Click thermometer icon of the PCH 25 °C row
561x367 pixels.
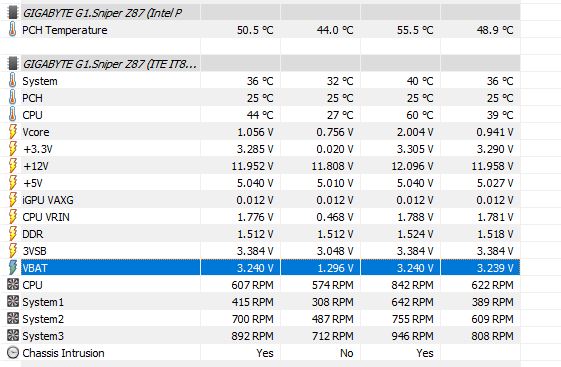[x=13, y=98]
